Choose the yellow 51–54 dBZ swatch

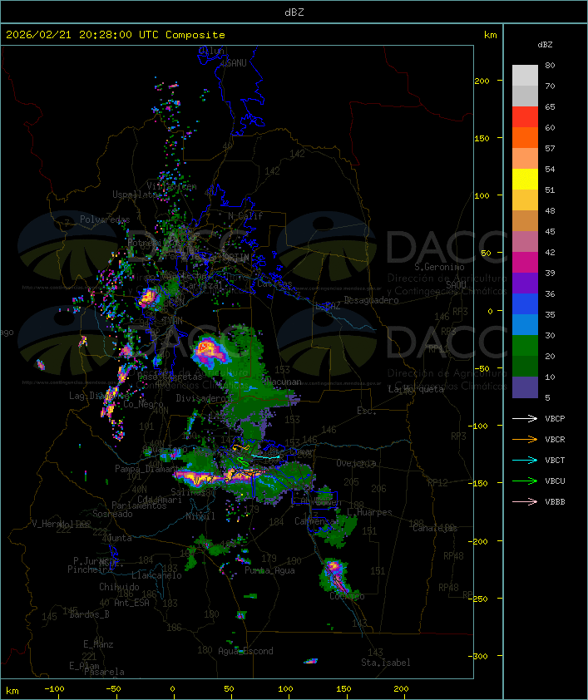[525, 179]
